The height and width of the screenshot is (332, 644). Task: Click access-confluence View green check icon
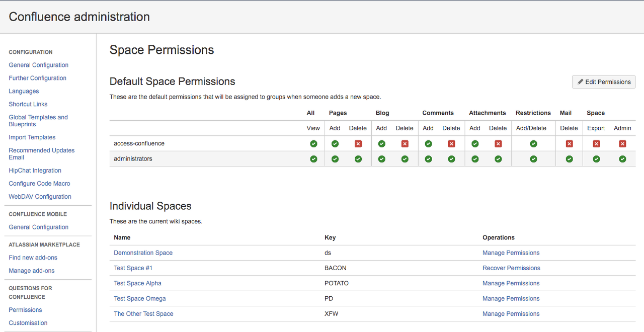[313, 144]
